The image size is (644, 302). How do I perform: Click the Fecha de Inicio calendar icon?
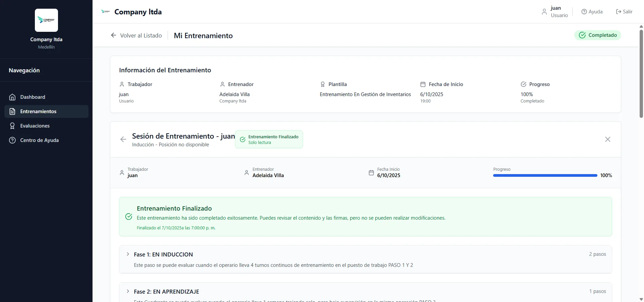[423, 84]
